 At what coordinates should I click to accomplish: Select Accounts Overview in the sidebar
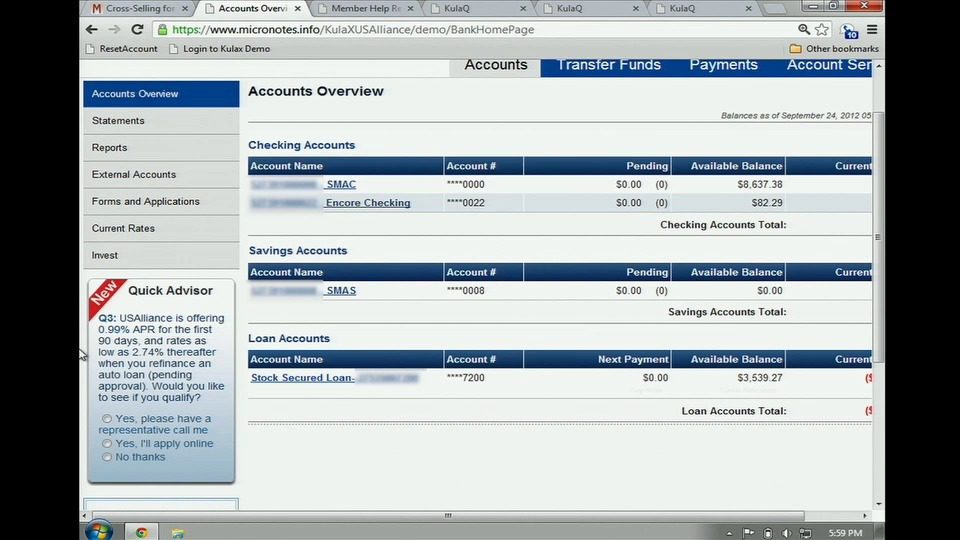(161, 94)
